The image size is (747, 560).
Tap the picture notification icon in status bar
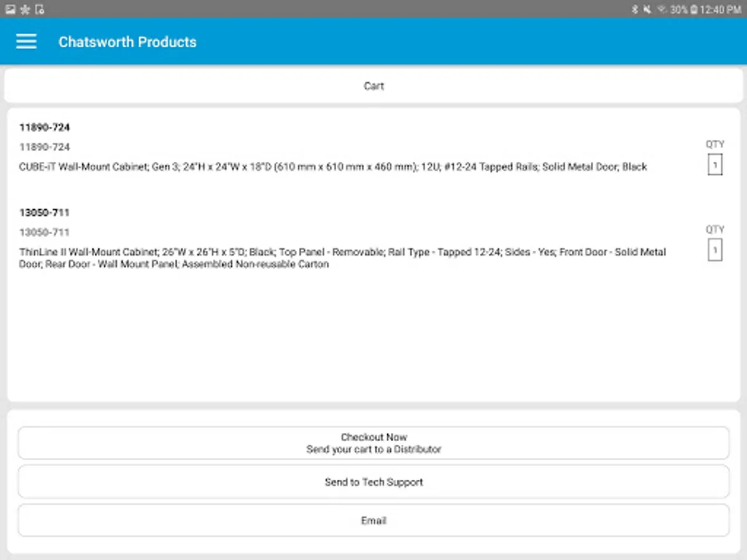(10, 9)
